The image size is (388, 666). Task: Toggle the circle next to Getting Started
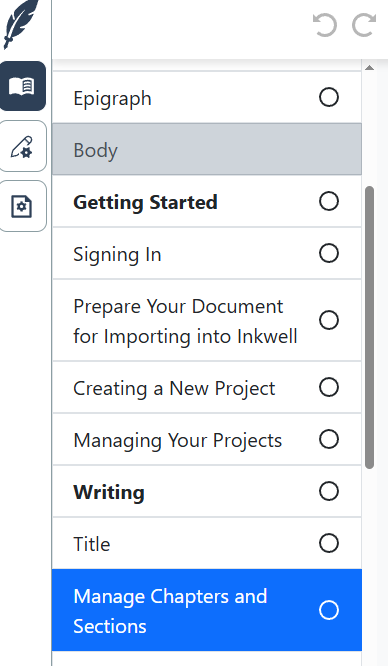(329, 201)
